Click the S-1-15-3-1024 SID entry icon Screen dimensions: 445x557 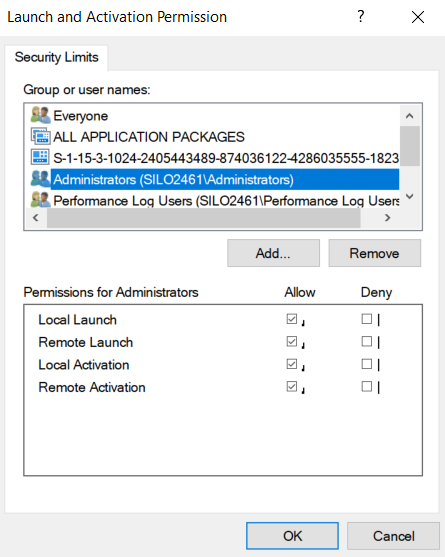40,158
